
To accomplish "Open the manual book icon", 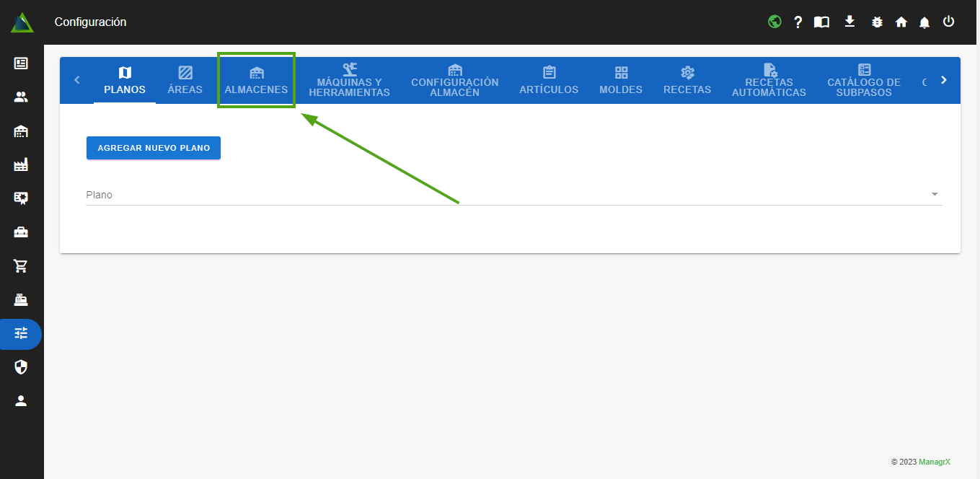I will point(821,22).
